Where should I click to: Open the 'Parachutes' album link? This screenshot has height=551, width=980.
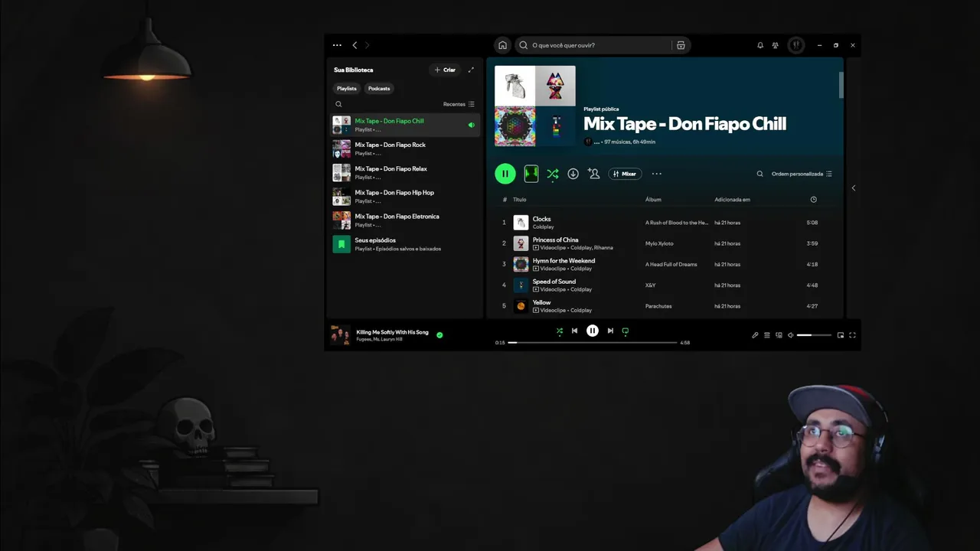tap(658, 306)
